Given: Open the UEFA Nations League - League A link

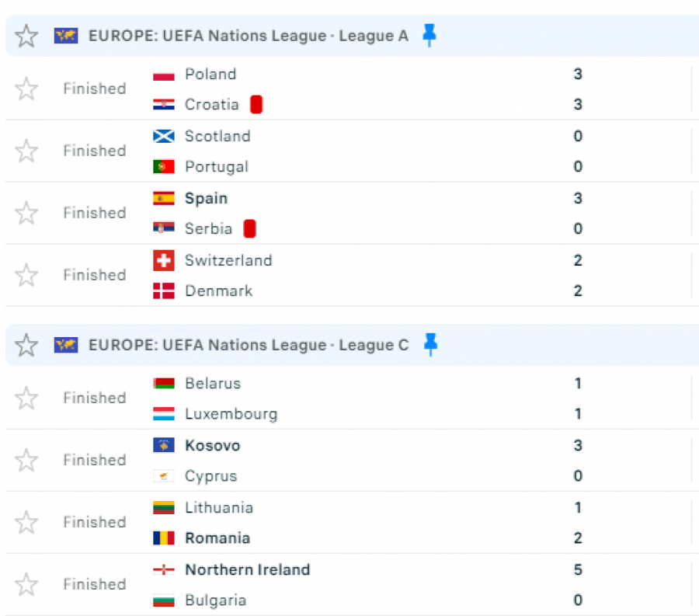Looking at the screenshot, I should click(x=248, y=36).
